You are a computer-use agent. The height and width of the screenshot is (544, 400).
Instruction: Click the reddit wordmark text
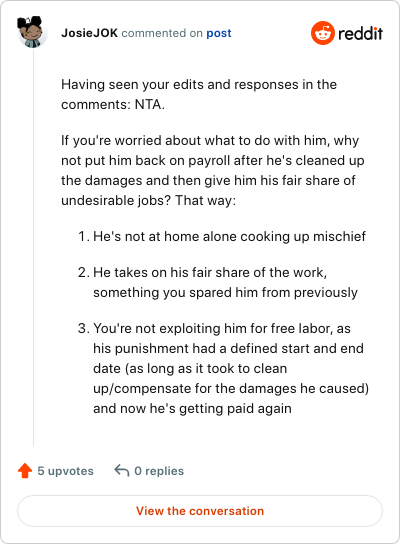coord(360,33)
